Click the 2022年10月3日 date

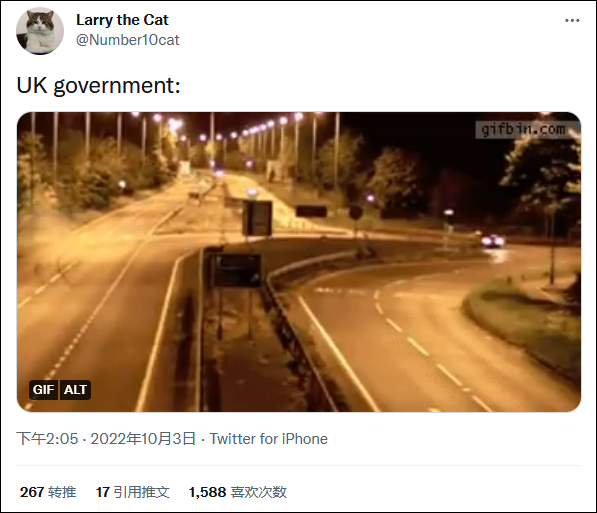143,439
